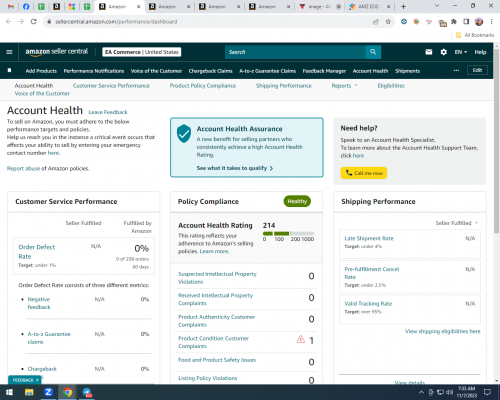Open Add Products in the top navigation
This screenshot has width=500, height=400.
click(x=41, y=71)
